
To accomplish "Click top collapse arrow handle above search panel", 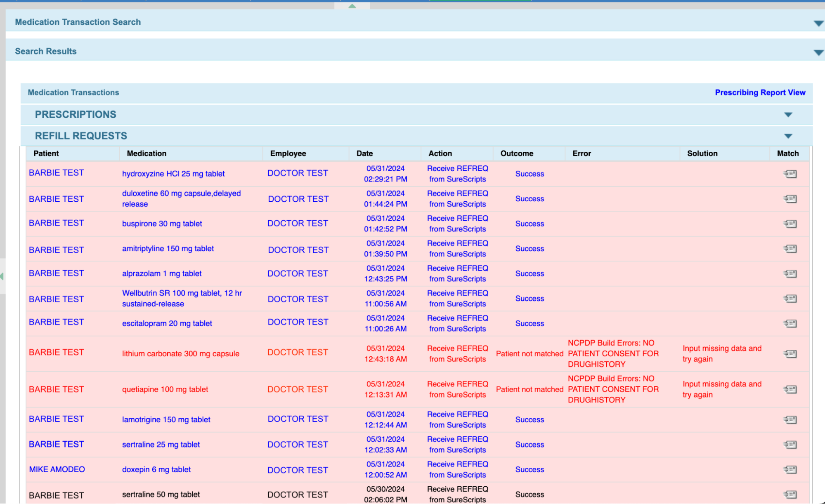I will pyautogui.click(x=352, y=6).
